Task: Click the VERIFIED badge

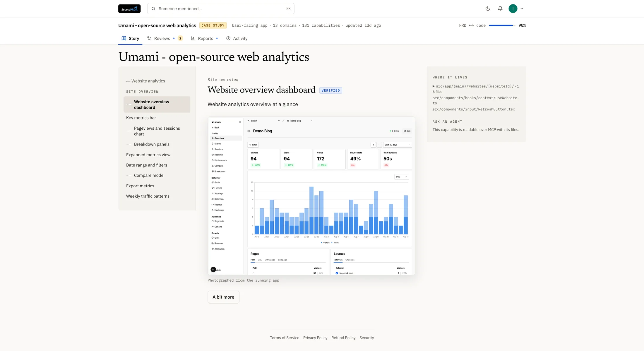Action: tap(331, 90)
